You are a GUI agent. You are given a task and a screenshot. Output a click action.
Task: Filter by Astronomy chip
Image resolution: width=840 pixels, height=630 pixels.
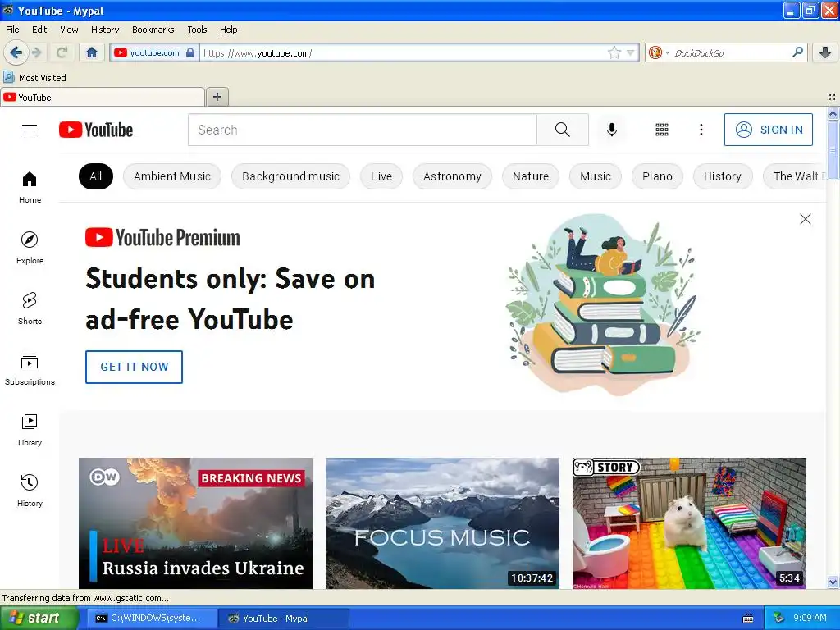452,176
